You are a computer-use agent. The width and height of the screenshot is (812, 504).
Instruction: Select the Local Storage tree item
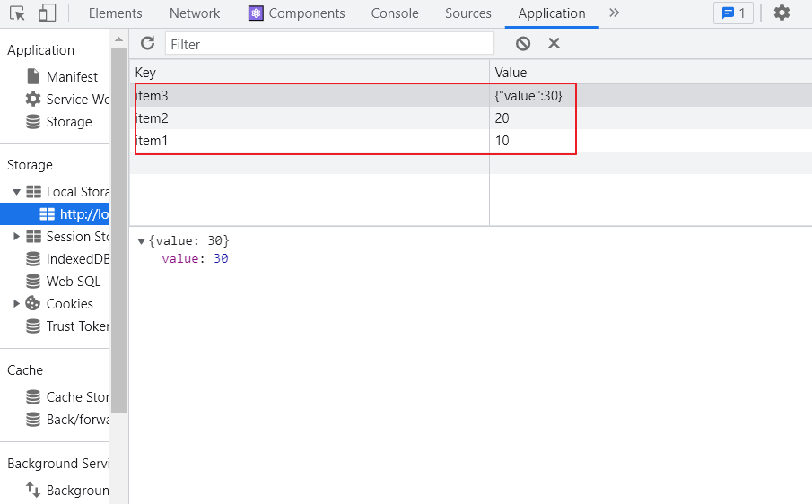(67, 192)
